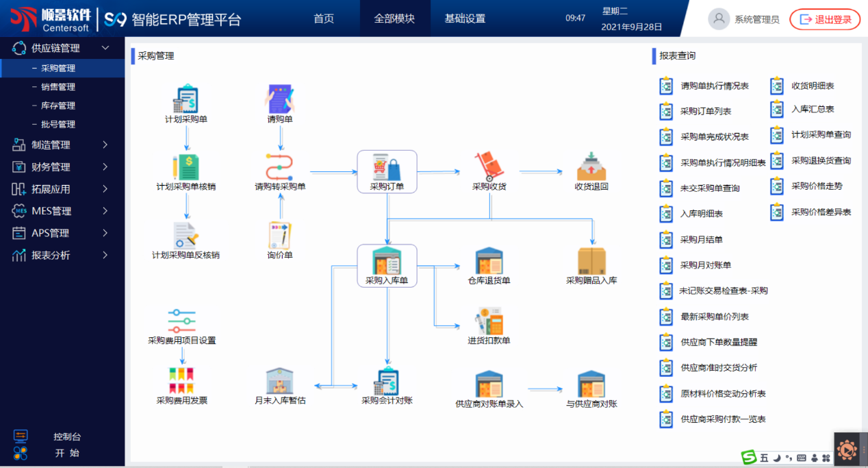Viewport: 868px width, 468px height.
Task: Click the 请购单 document icon
Action: tap(279, 100)
